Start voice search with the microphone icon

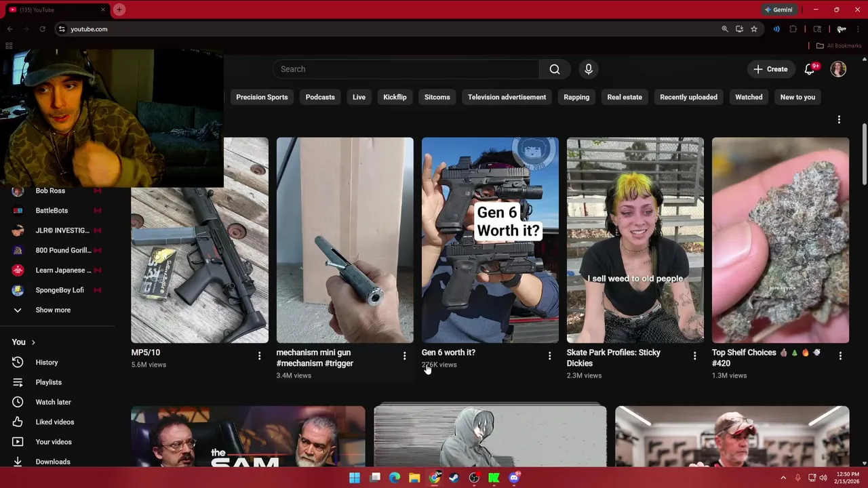tap(589, 69)
